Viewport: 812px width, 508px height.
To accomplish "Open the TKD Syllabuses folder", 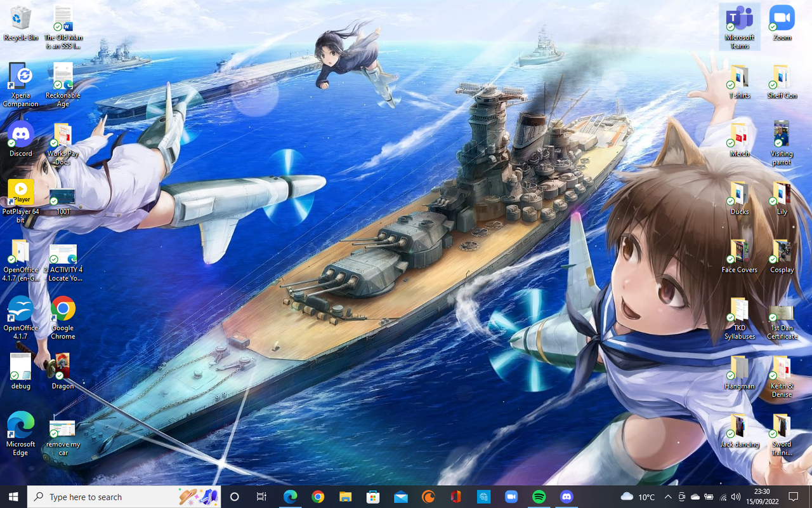I will pos(740,317).
